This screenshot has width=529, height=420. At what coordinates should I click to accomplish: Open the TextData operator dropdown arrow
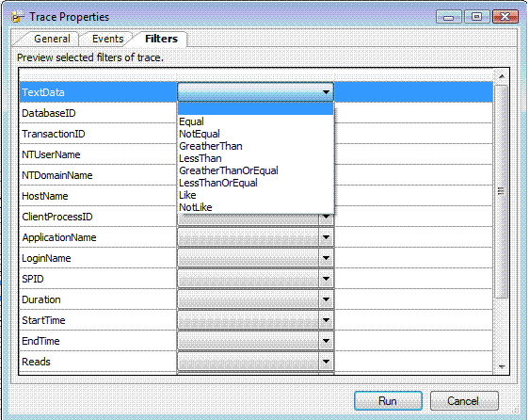tap(326, 92)
